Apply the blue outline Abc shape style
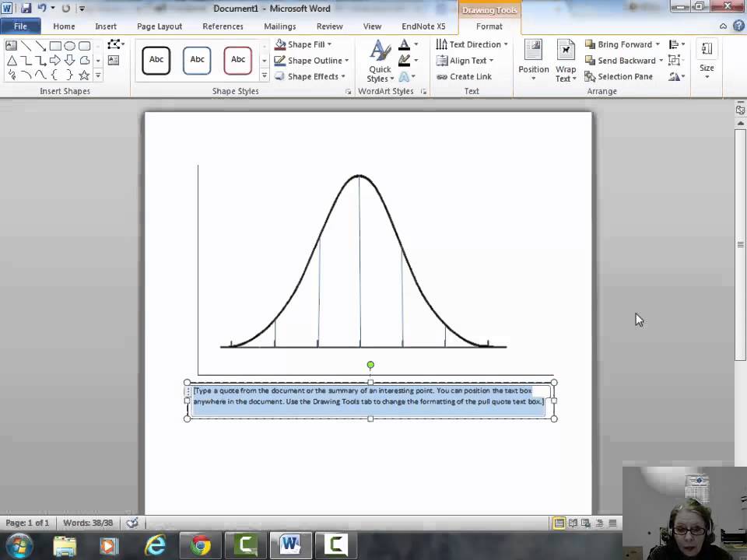747x560 pixels. 197,60
